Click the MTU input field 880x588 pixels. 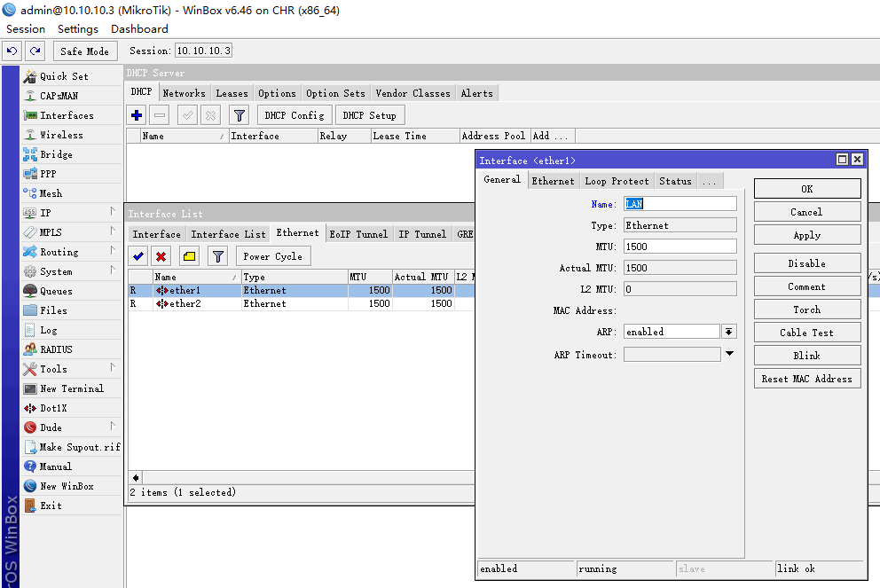pyautogui.click(x=680, y=247)
